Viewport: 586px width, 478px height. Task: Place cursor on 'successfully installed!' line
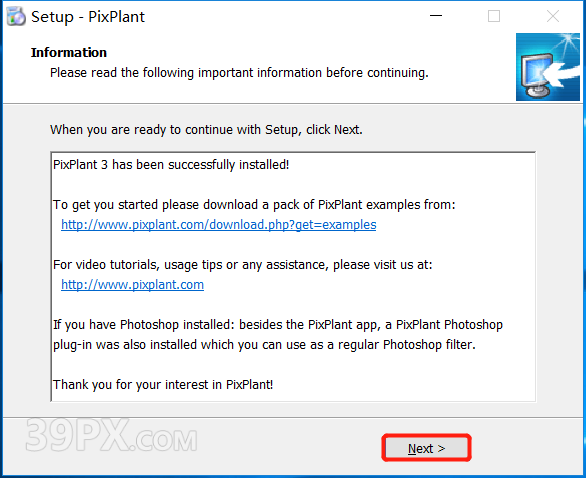tap(171, 164)
